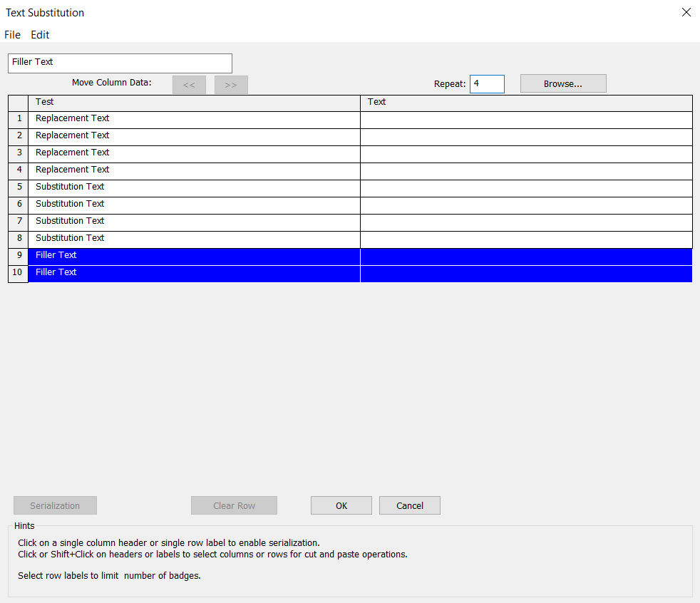Click the Filler Text input field
The height and width of the screenshot is (603, 700).
click(120, 63)
